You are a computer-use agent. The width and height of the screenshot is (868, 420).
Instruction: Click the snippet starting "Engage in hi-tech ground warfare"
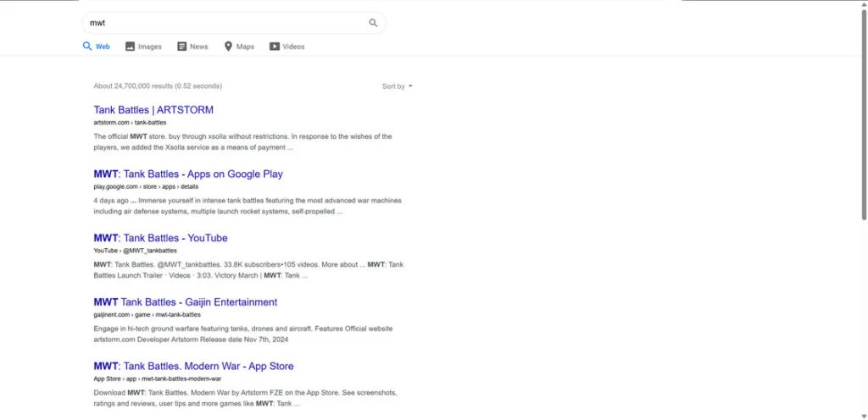coord(243,334)
